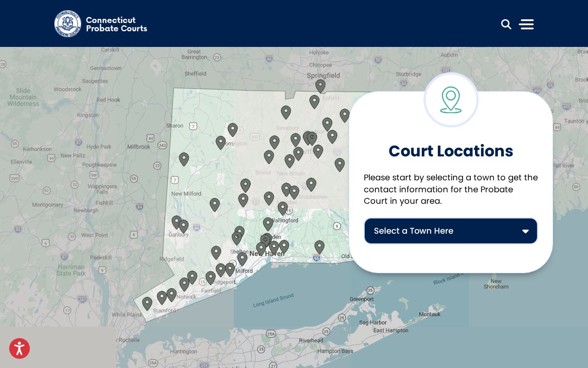Select pin directly above the Milford label
This screenshot has height=368, width=588.
pyautogui.click(x=242, y=259)
